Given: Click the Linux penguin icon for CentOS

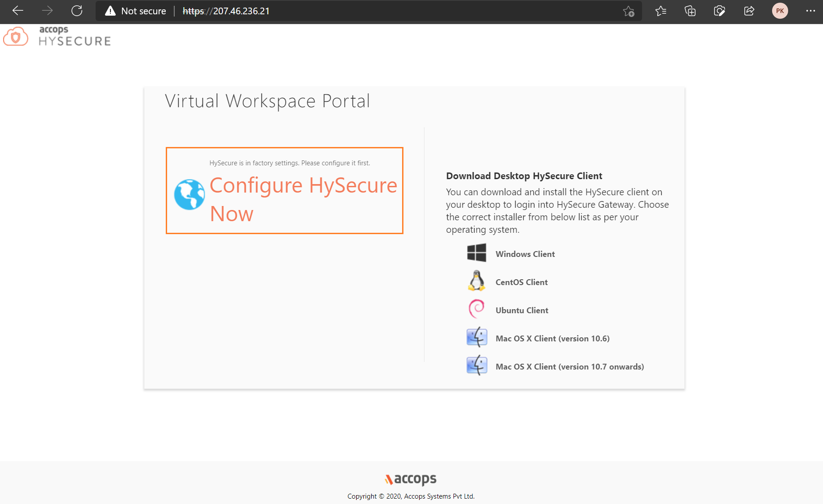Looking at the screenshot, I should coord(477,281).
